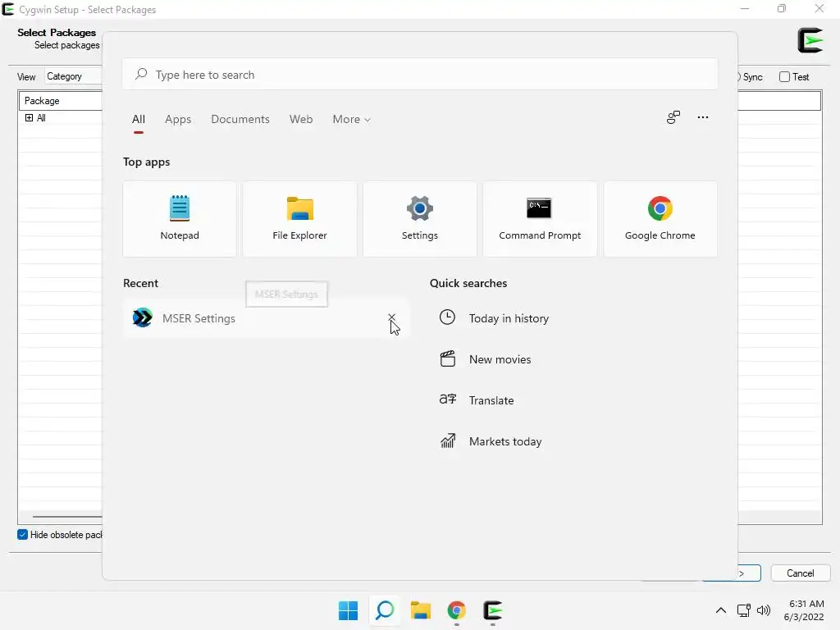This screenshot has height=630, width=840.
Task: Click the Cygwin logo in the window header
Action: tap(810, 40)
